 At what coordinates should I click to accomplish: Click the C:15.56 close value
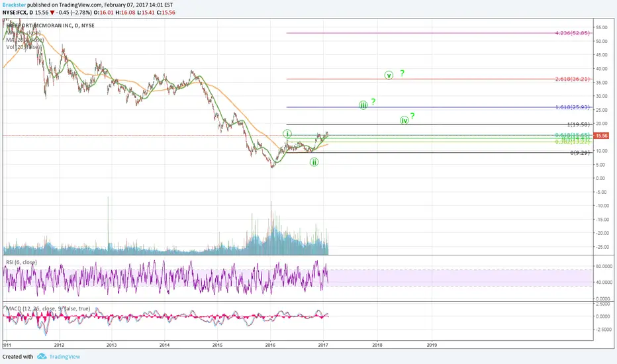tap(166, 13)
